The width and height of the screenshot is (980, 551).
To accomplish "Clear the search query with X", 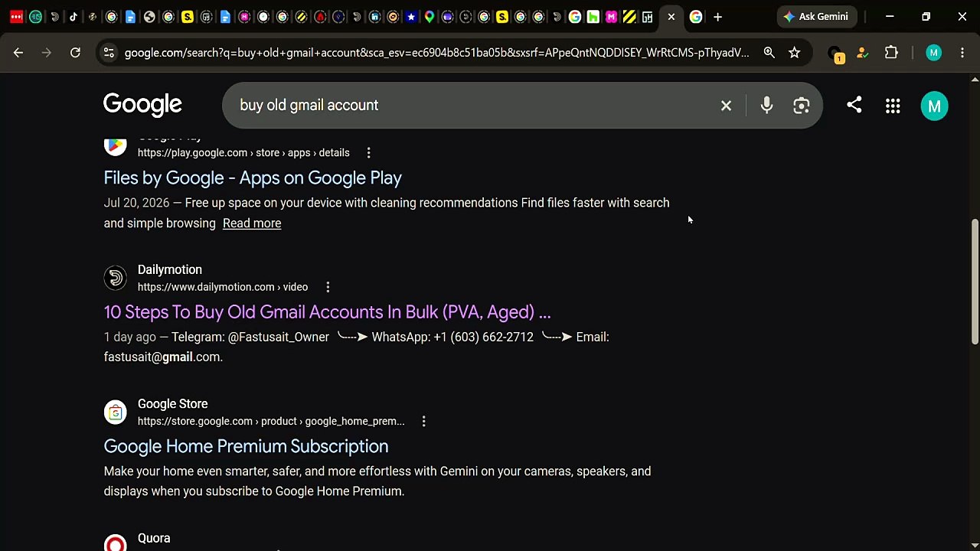I will click(726, 106).
